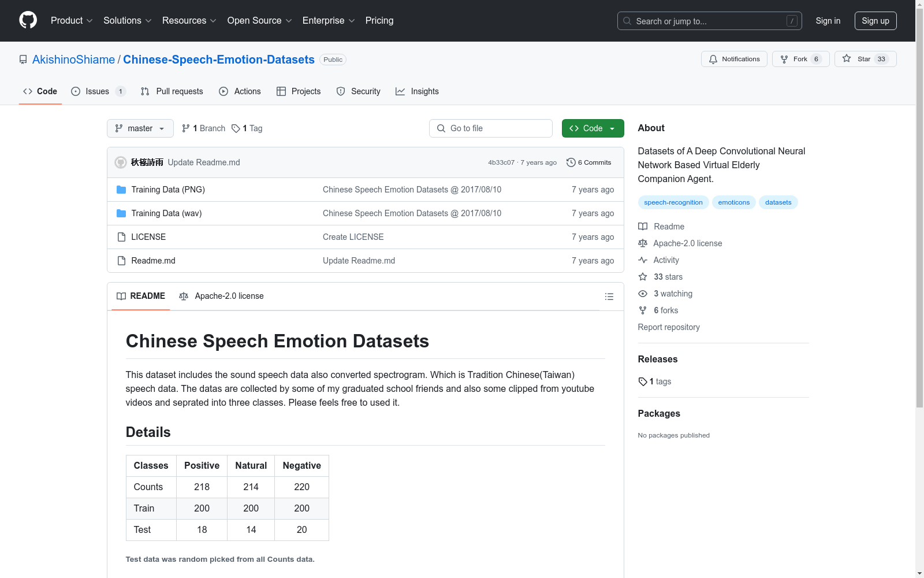Click the shield icon on Security tab

tap(341, 91)
